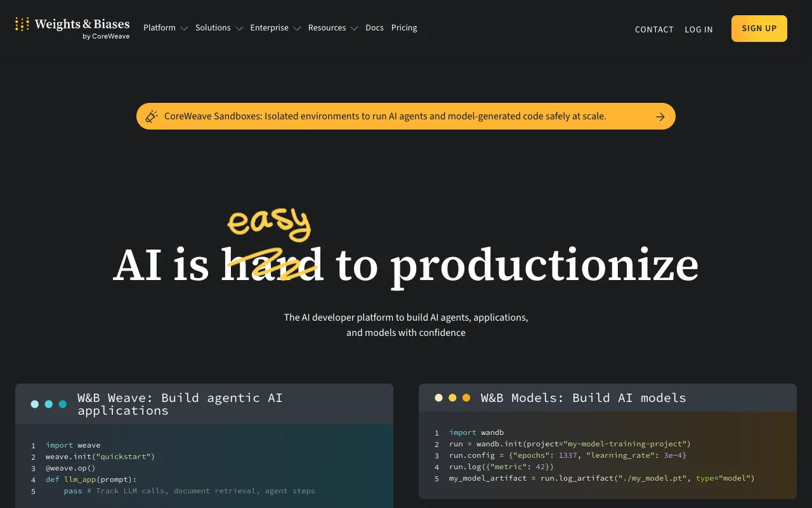Open the Enterprise dropdown menu
The width and height of the screenshot is (812, 508).
(x=275, y=28)
